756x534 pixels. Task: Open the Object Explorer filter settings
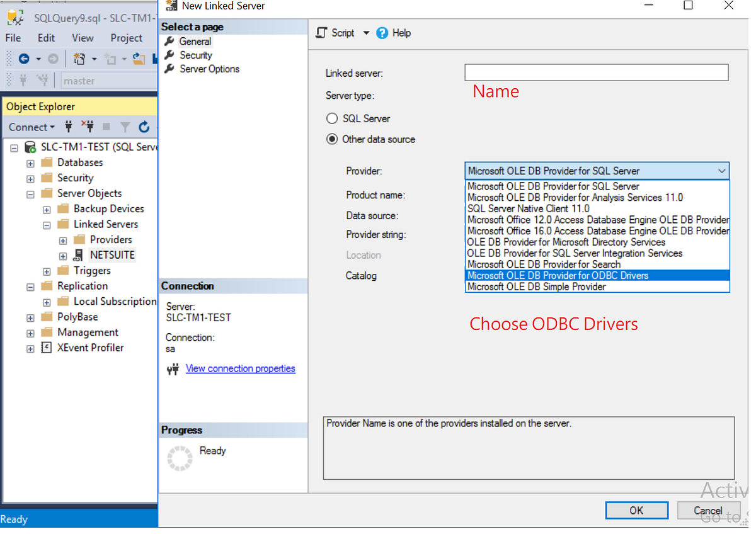click(x=124, y=127)
